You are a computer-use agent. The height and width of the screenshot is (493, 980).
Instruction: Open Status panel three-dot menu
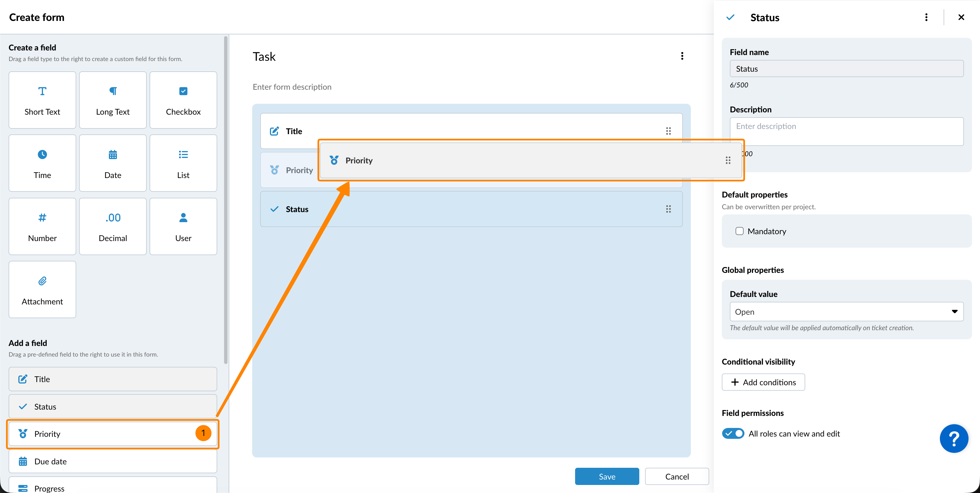tap(926, 17)
